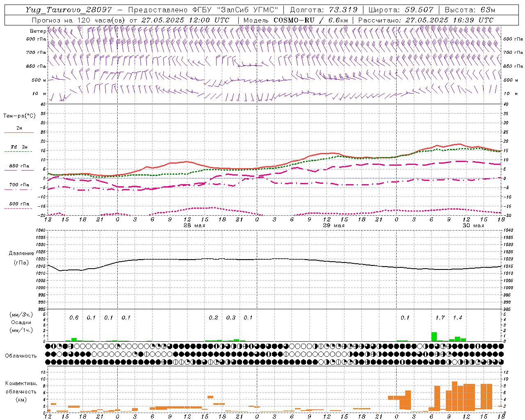525x420 pixels.
Task: Click the solid legend line under '2м'
Action: tap(19, 133)
